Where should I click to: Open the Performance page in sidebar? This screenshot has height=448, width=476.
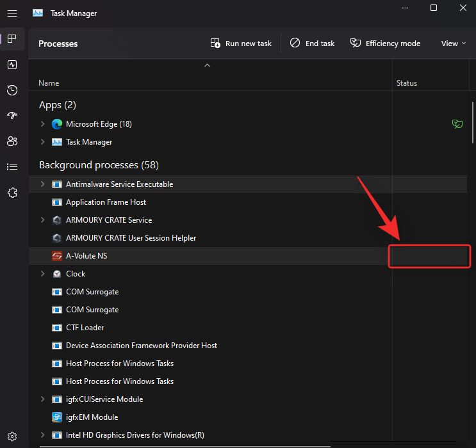tap(12, 65)
